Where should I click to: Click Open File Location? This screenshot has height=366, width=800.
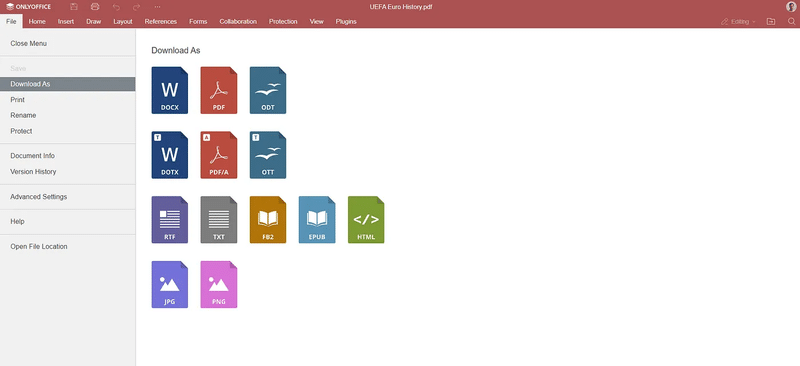(x=67, y=247)
